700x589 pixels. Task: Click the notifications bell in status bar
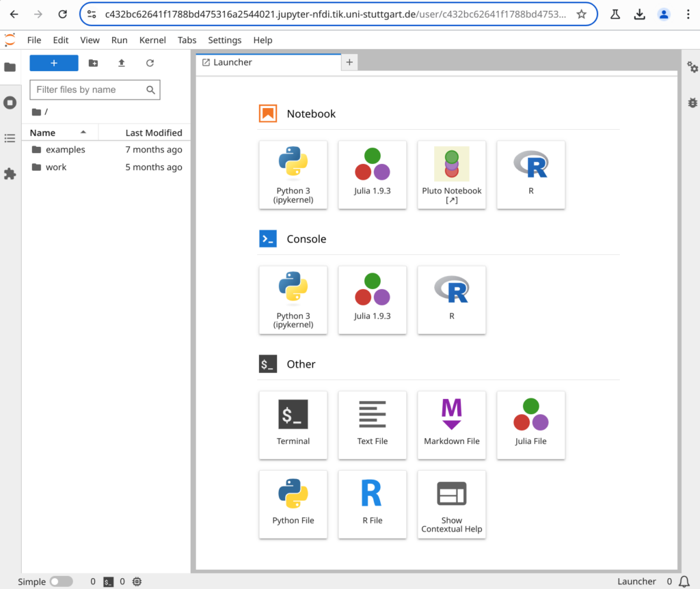pyautogui.click(x=684, y=581)
